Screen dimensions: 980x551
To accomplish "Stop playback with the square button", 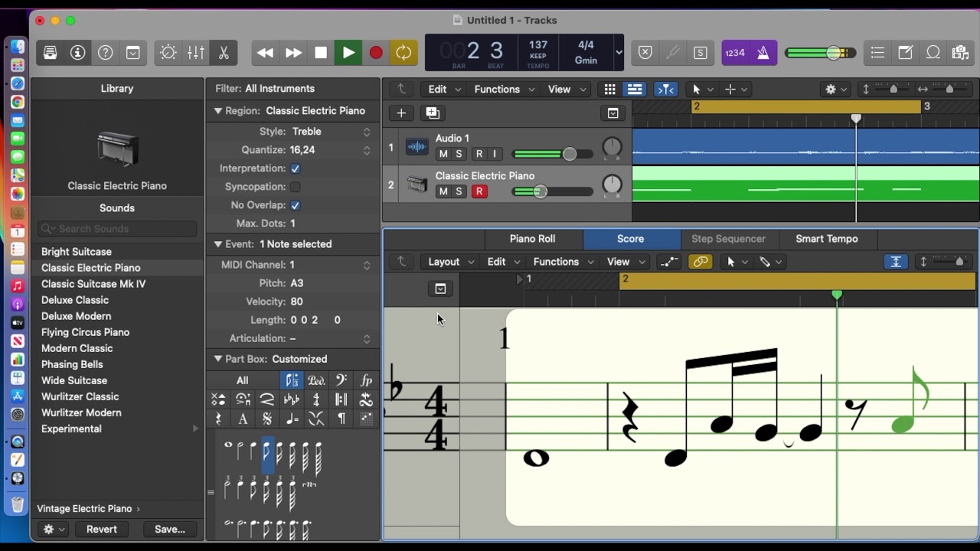I will (x=321, y=53).
